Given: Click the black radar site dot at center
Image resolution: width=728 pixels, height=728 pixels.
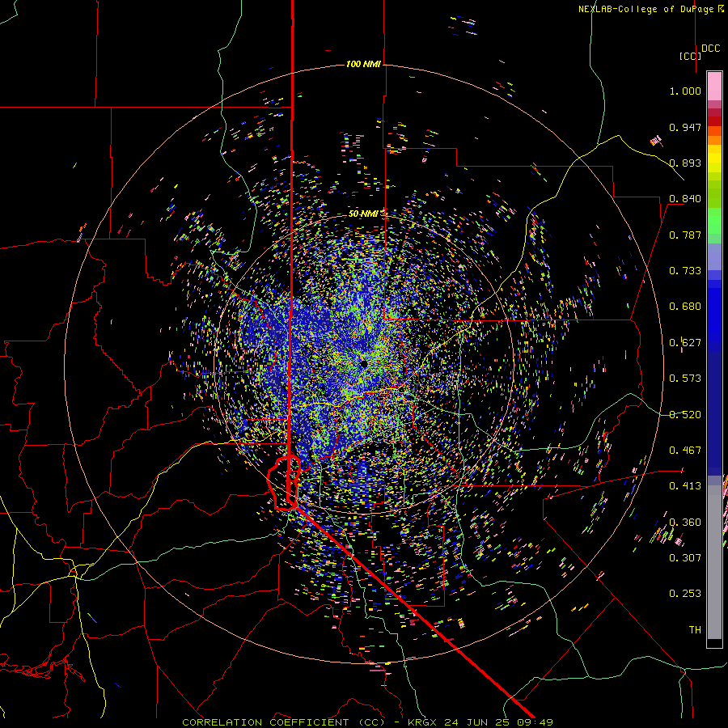Looking at the screenshot, I should [364, 364].
